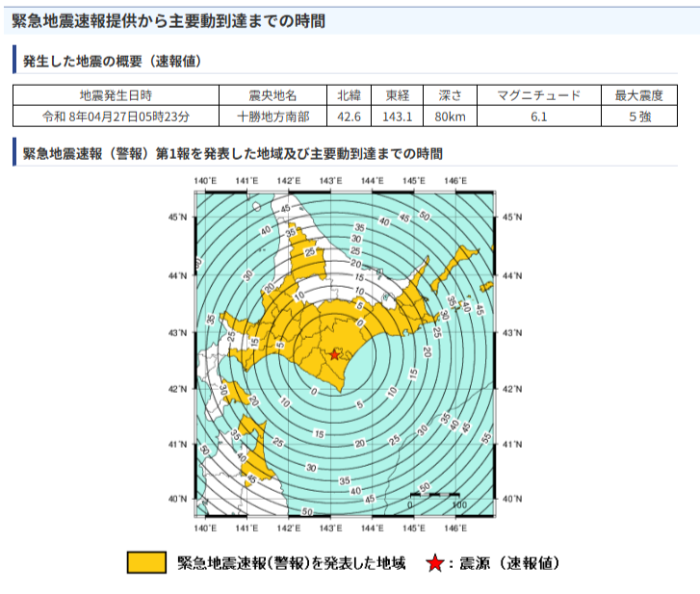Click the magnitude value 6.1

(x=539, y=116)
